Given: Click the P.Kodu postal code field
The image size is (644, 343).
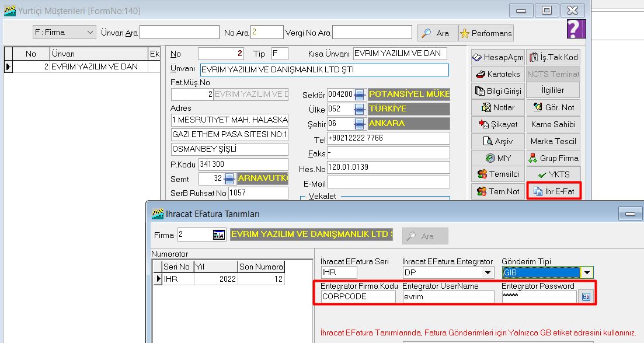Looking at the screenshot, I should [x=243, y=164].
